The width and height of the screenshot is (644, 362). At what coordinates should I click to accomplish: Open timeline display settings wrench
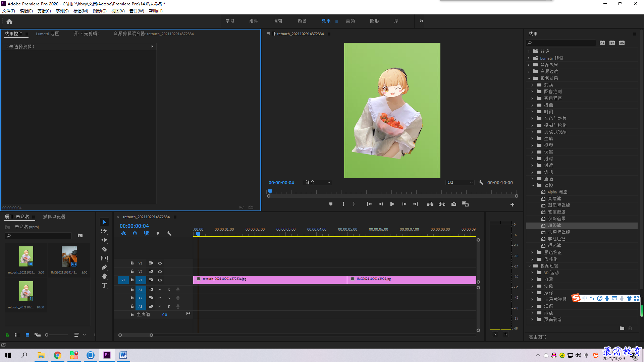[169, 233]
